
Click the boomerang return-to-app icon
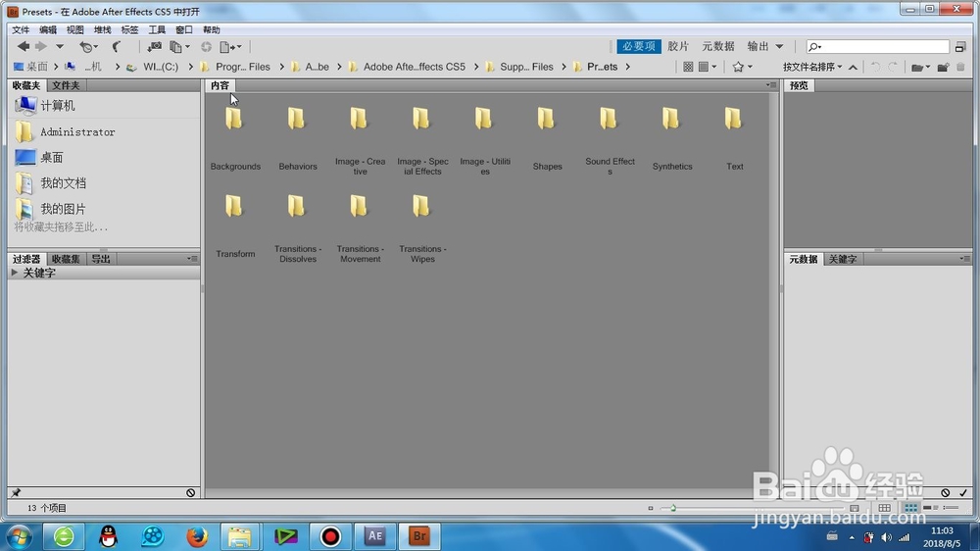coord(117,46)
